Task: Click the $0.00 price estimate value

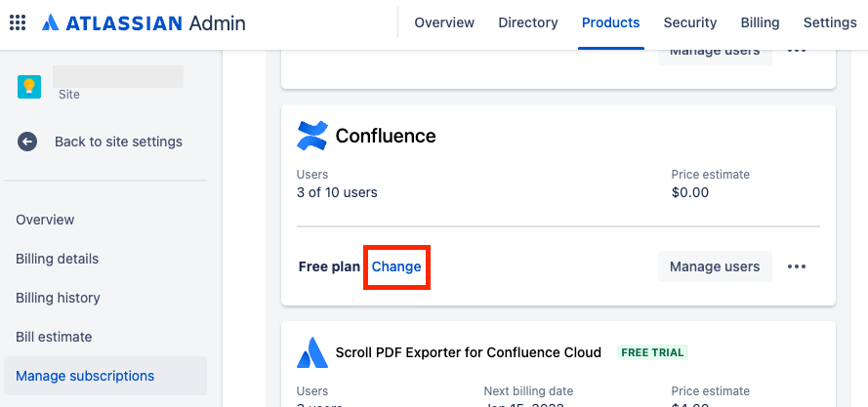Action: coord(689,192)
